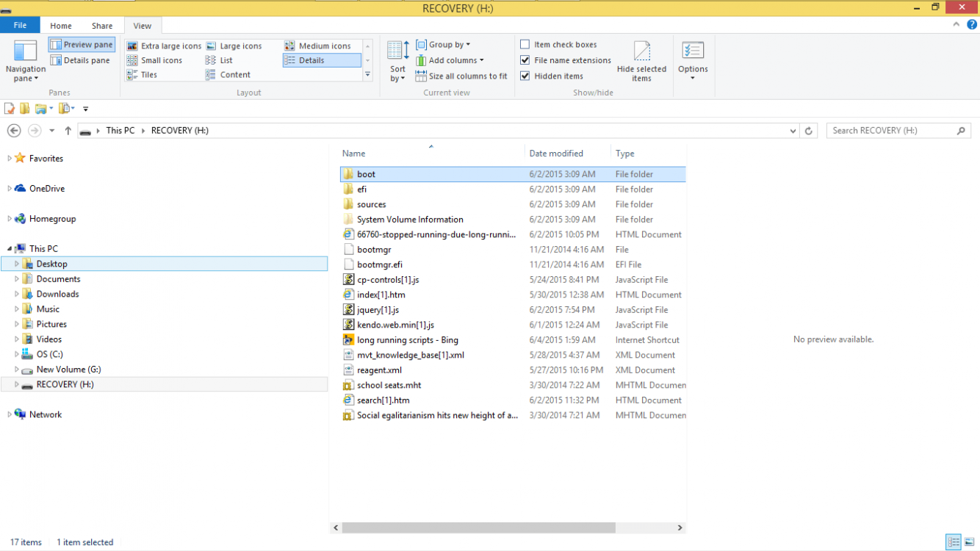Click the scroll right arrow
The width and height of the screenshot is (980, 551).
point(680,527)
